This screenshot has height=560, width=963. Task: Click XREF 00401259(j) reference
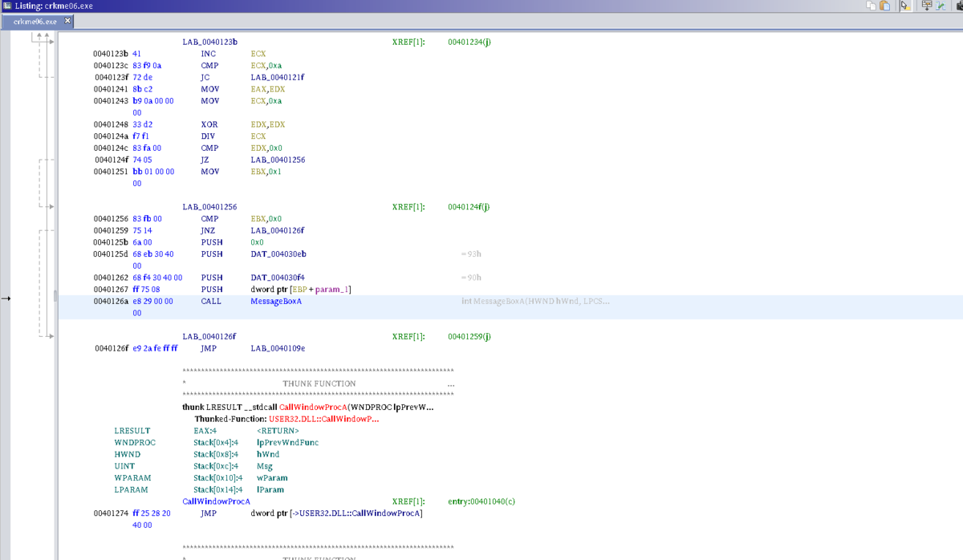(469, 336)
